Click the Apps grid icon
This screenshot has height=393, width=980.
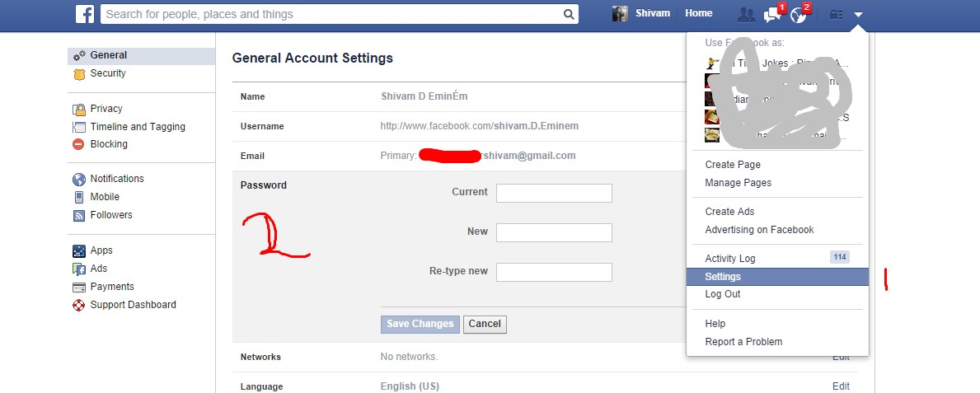coord(79,251)
